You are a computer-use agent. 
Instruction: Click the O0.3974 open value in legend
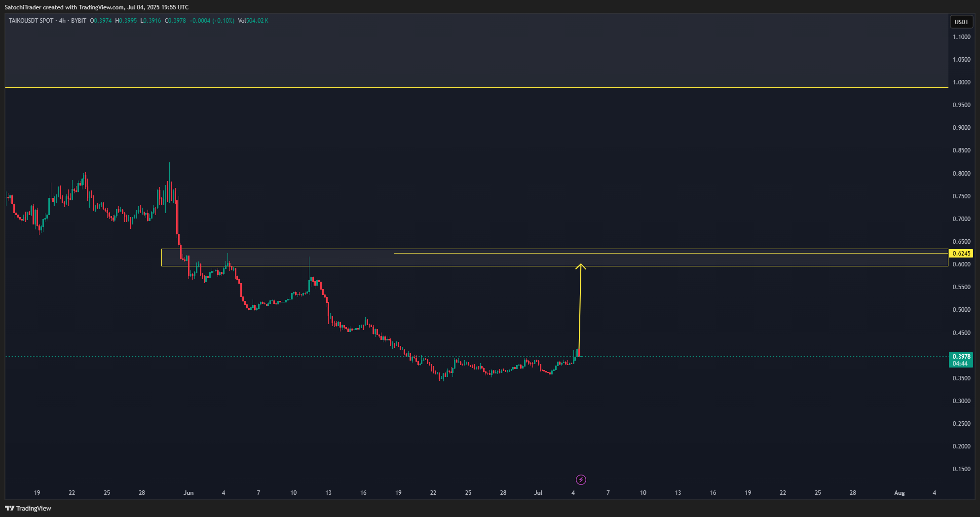click(x=101, y=21)
